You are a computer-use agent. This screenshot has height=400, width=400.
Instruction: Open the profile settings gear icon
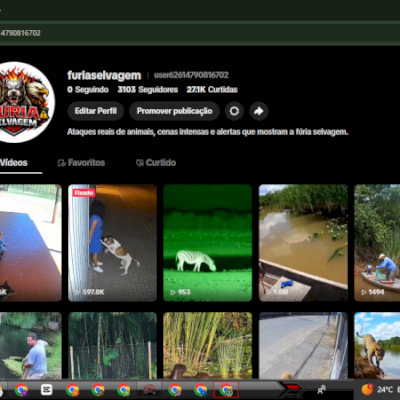click(x=234, y=111)
